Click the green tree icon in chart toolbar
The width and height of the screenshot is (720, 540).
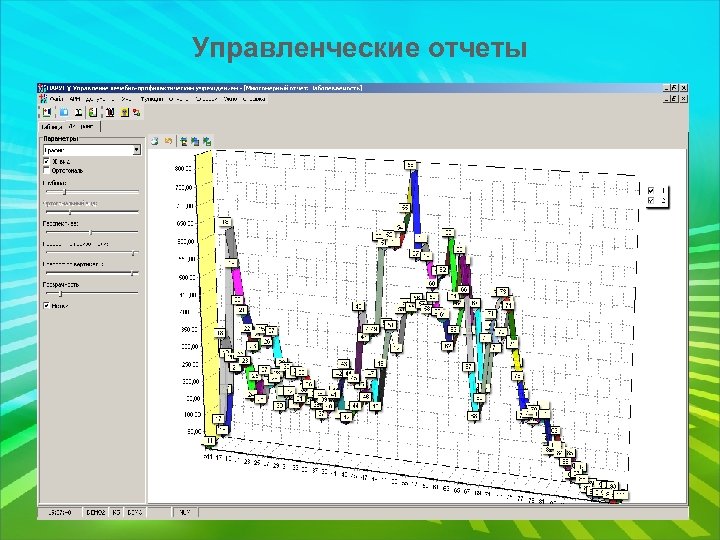(184, 141)
